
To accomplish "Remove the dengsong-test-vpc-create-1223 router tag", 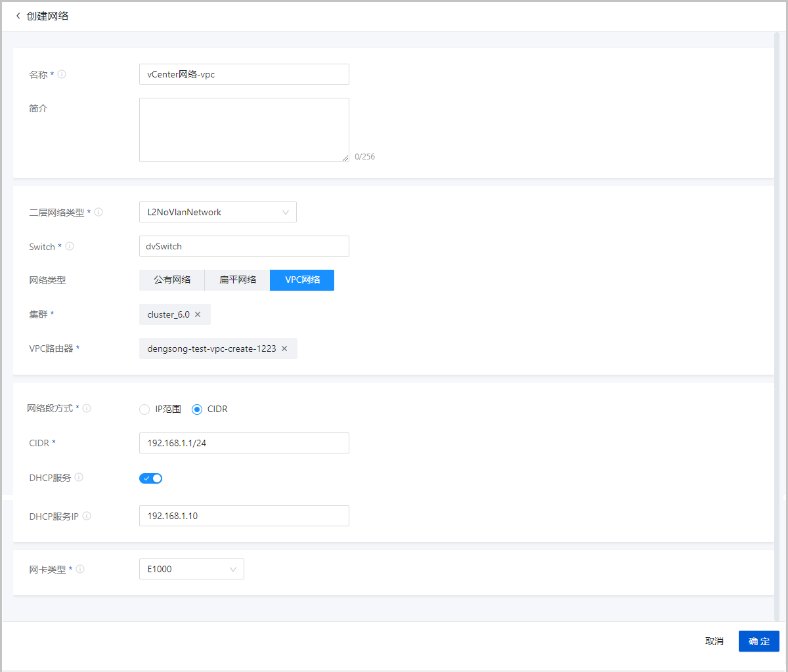I will (284, 348).
